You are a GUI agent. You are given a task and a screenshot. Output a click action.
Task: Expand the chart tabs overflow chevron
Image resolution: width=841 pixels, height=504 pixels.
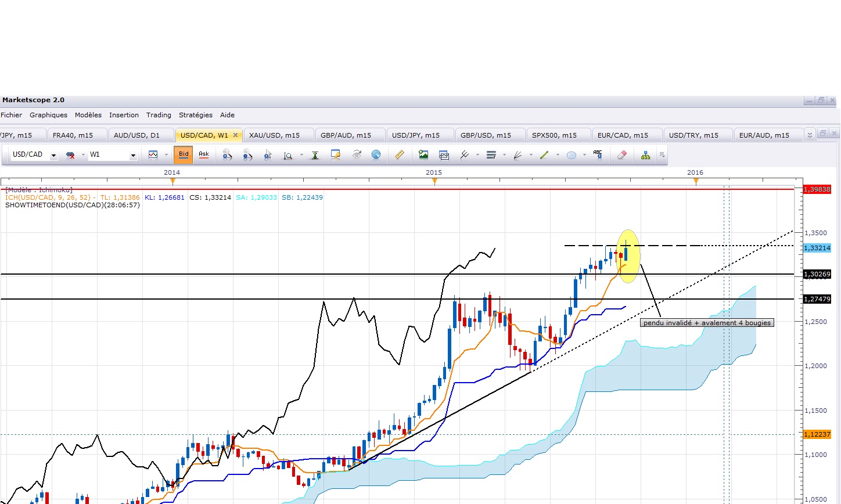point(810,135)
